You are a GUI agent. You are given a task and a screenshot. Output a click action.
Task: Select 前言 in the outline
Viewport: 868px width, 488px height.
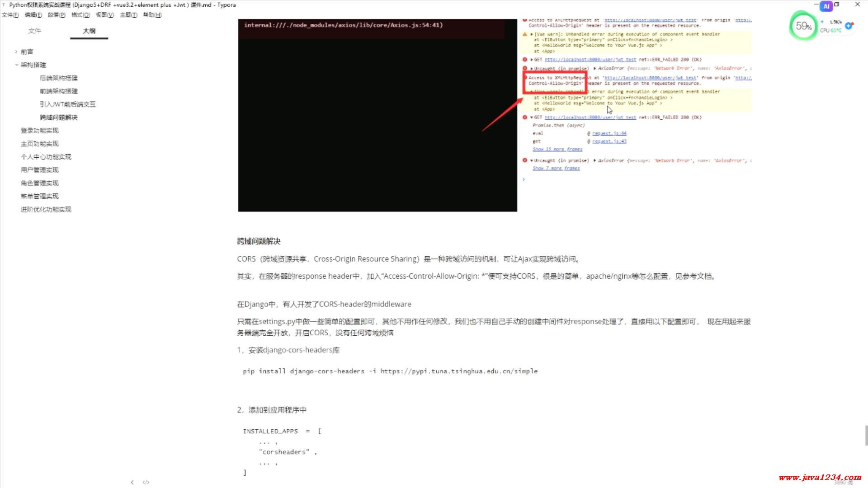pyautogui.click(x=27, y=52)
